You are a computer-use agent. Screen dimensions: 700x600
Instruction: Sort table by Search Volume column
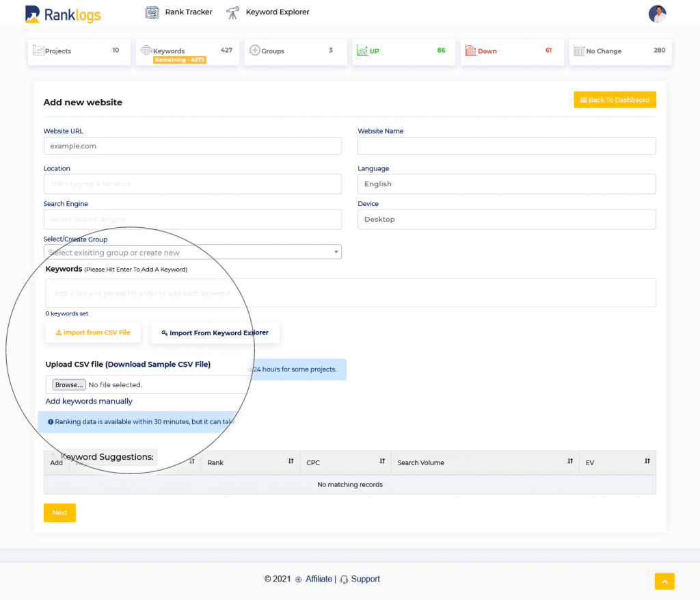570,461
